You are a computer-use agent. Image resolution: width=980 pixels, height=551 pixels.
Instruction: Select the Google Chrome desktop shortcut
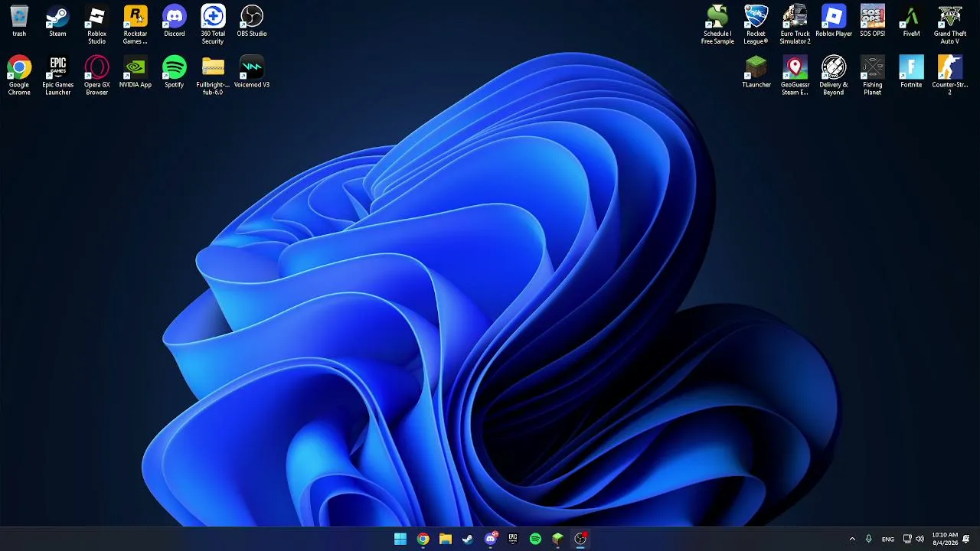pyautogui.click(x=19, y=76)
